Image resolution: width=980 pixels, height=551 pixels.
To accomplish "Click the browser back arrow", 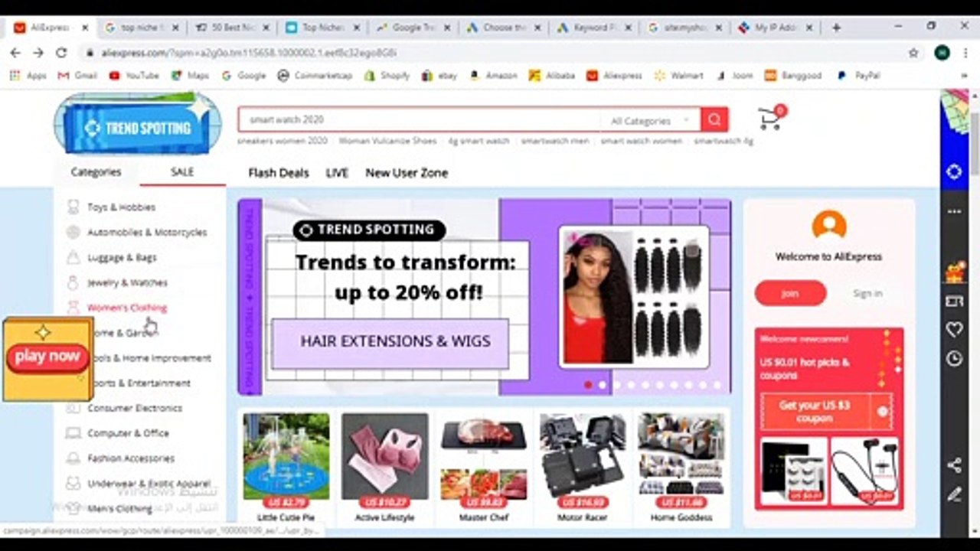I will (15, 53).
